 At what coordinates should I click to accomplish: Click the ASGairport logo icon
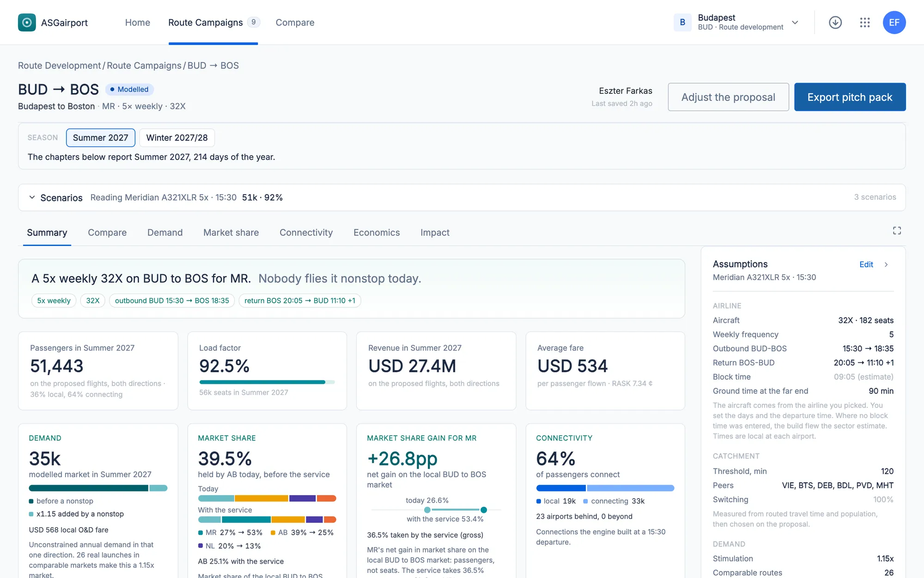[x=27, y=22]
